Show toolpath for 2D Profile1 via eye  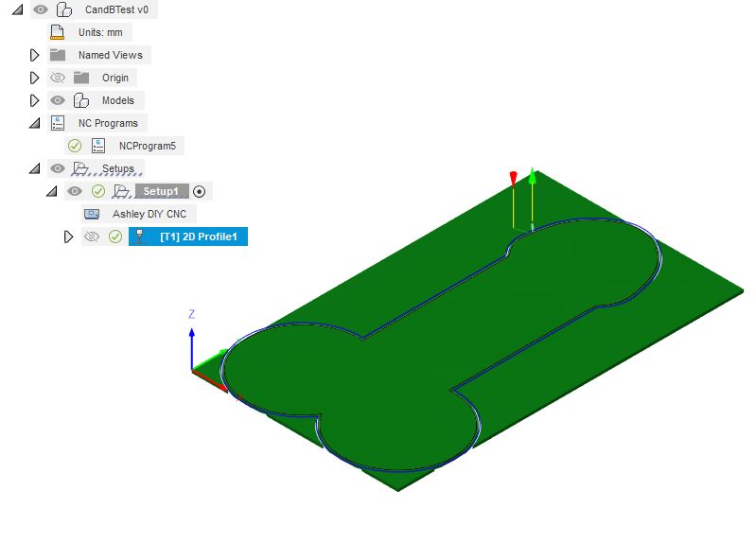coord(92,236)
